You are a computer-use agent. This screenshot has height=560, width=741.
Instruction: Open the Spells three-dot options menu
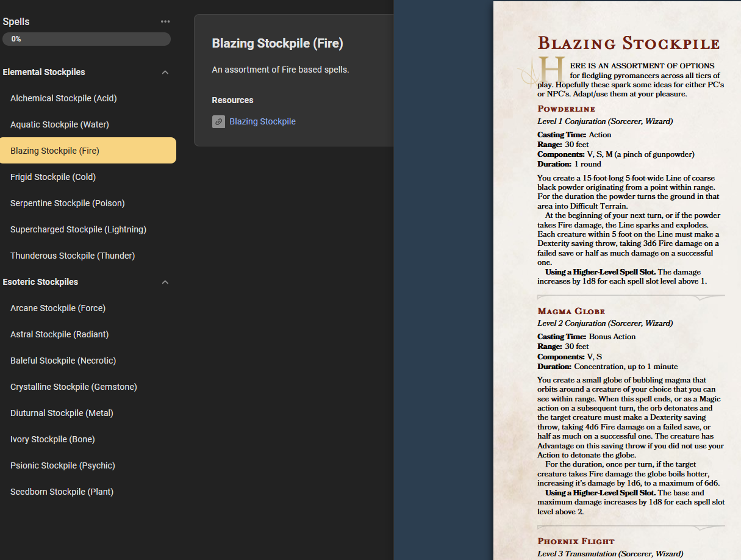point(165,22)
